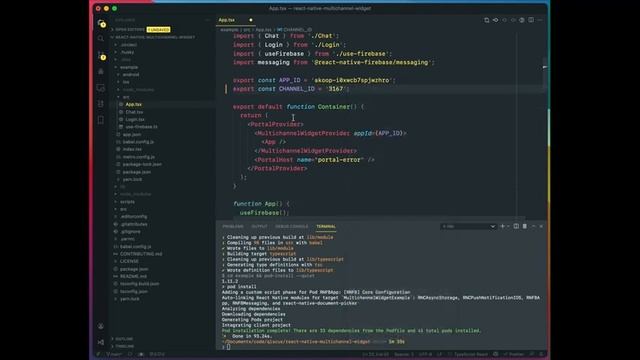The height and width of the screenshot is (360, 640).
Task: Open Run and Debug view
Action: coord(101,71)
